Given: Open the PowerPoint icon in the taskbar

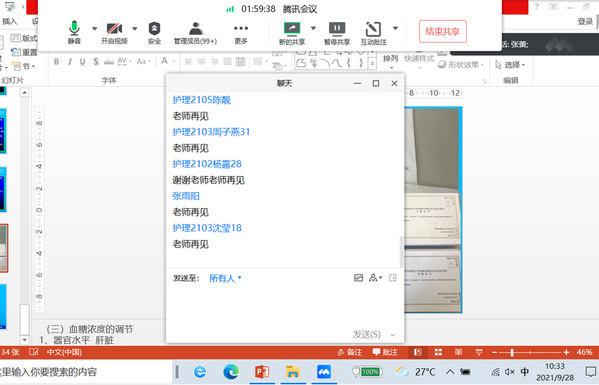Looking at the screenshot, I should tap(262, 372).
